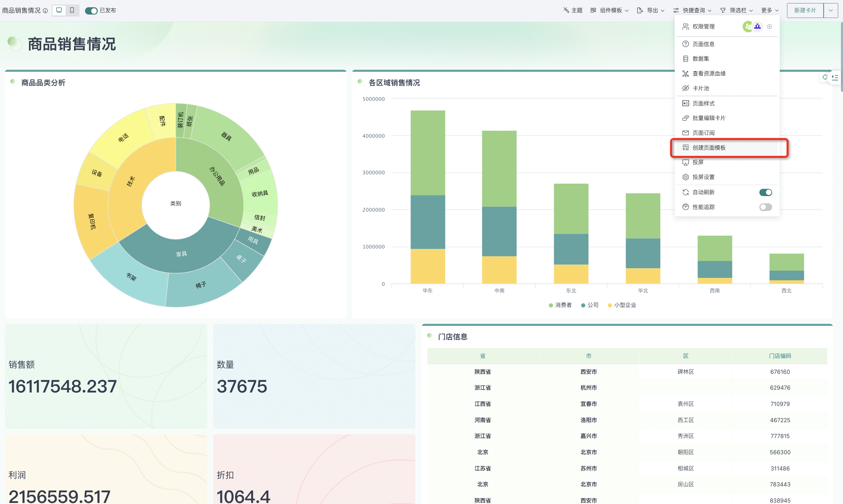Click the 自动刷新 refresh icon
Image resolution: width=843 pixels, height=504 pixels.
click(685, 192)
